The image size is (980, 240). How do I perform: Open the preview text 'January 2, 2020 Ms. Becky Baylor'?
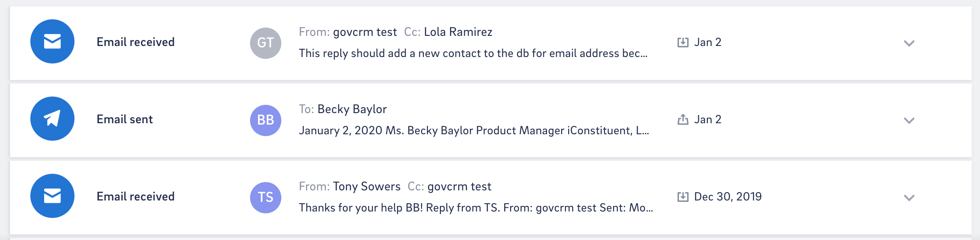click(x=474, y=131)
